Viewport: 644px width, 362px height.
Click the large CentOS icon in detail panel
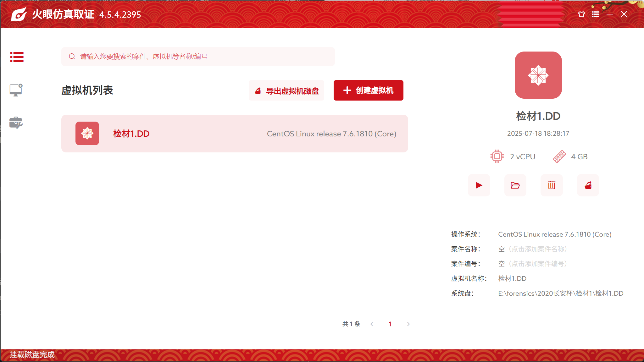point(538,75)
